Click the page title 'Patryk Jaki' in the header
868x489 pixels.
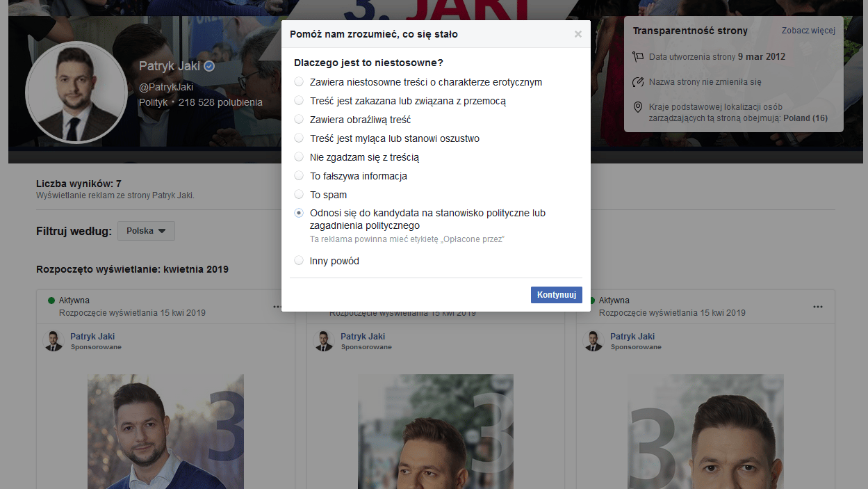click(x=170, y=66)
